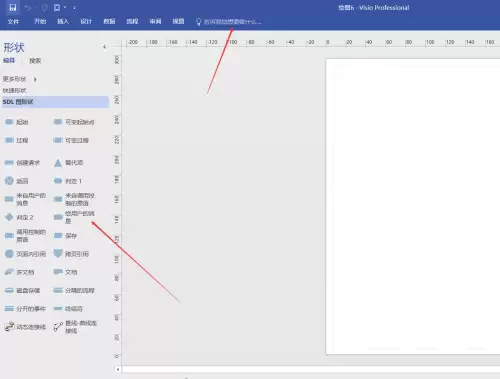
Task: Select the 创建请求 shape icon
Action: coord(9,163)
